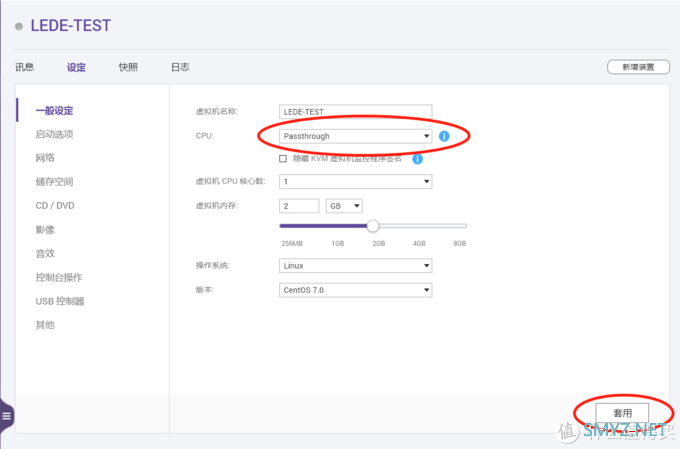The height and width of the screenshot is (449, 680).
Task: Select 控制台操作 in the sidebar
Action: click(59, 277)
